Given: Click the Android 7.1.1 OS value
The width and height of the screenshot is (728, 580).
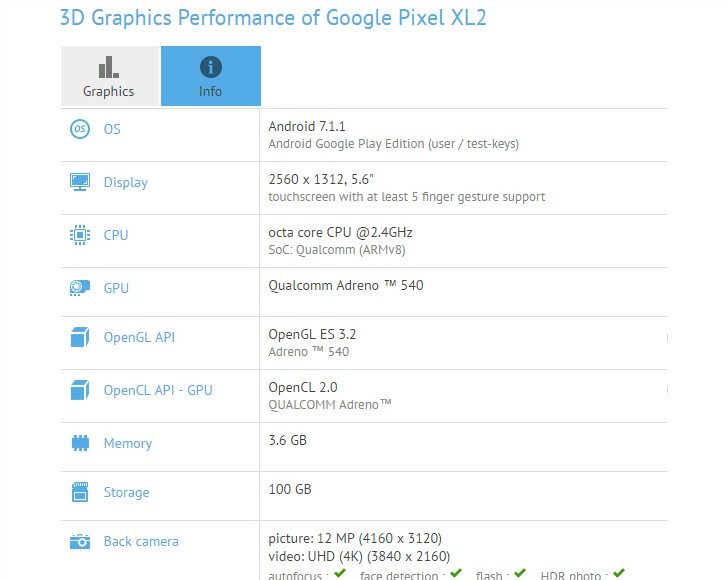Looking at the screenshot, I should (x=304, y=126).
